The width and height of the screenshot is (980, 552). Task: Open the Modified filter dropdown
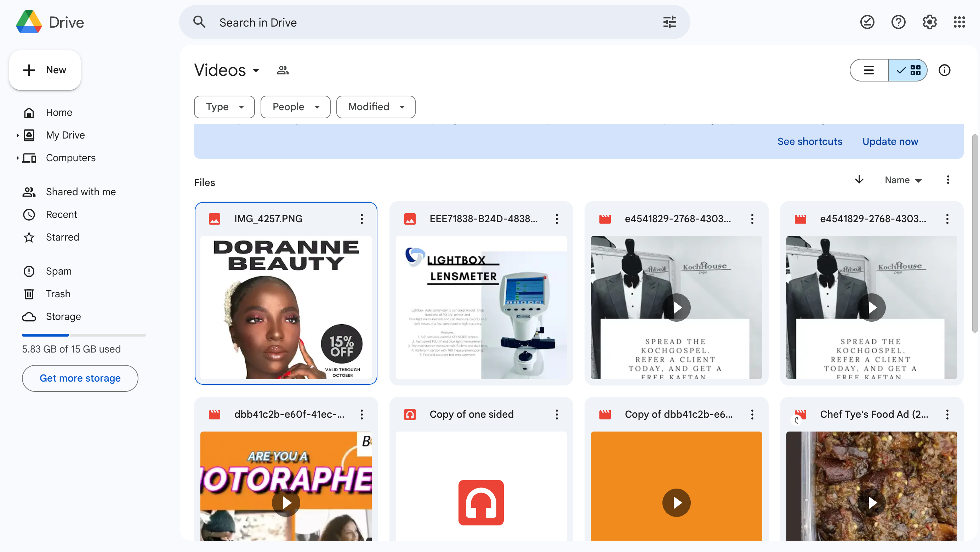pos(376,107)
